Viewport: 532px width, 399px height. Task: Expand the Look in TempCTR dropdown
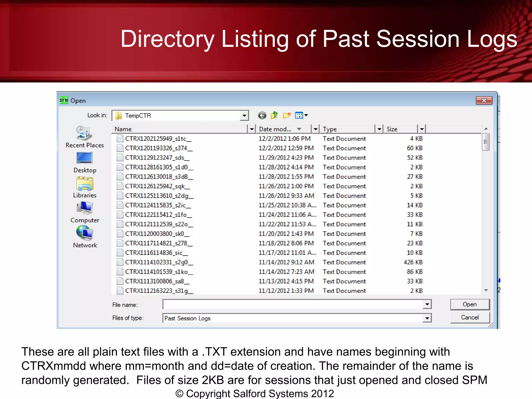click(244, 116)
